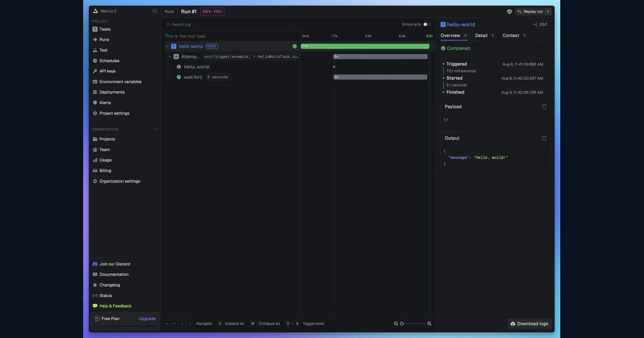This screenshot has width=644, height=338.
Task: Switch to the Overview tab
Action: coord(454,35)
